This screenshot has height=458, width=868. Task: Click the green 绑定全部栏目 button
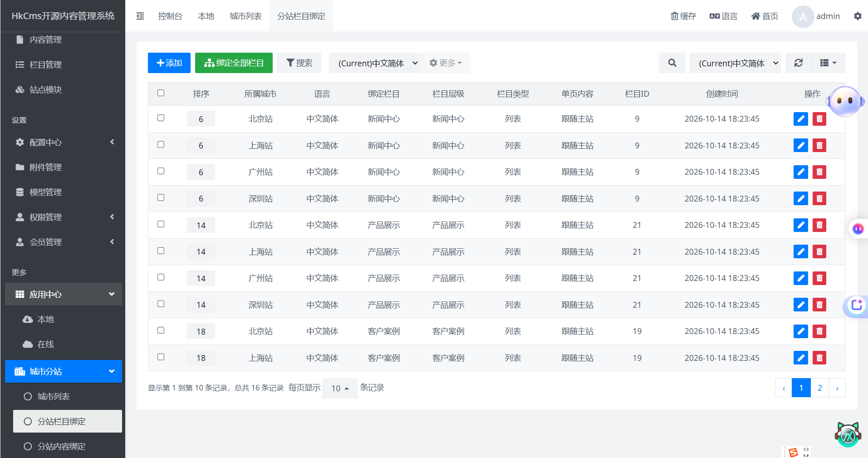[234, 63]
